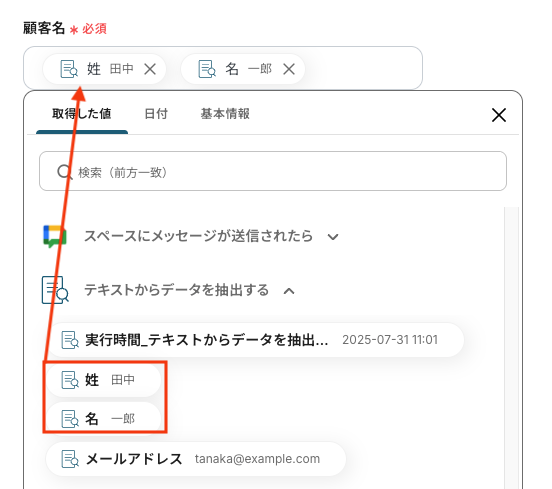The image size is (552, 489).
Task: Focus the 検索（前方一致） search box
Action: 273,171
